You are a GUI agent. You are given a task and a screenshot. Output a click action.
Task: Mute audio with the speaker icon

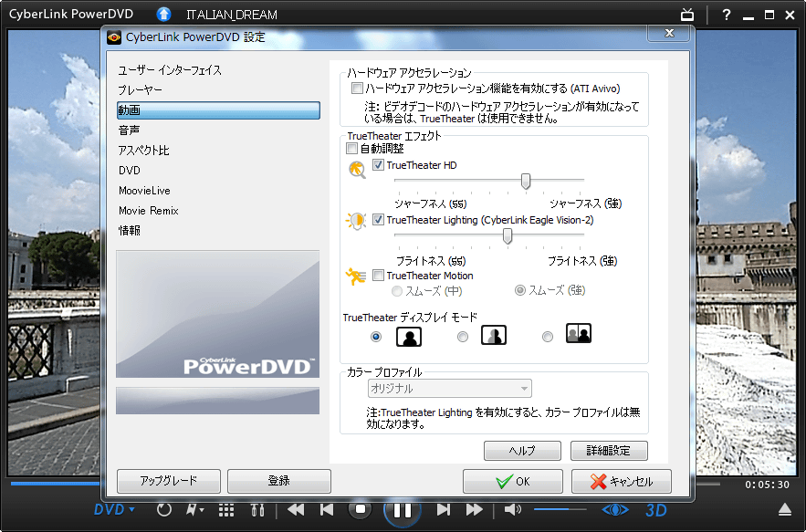click(512, 509)
